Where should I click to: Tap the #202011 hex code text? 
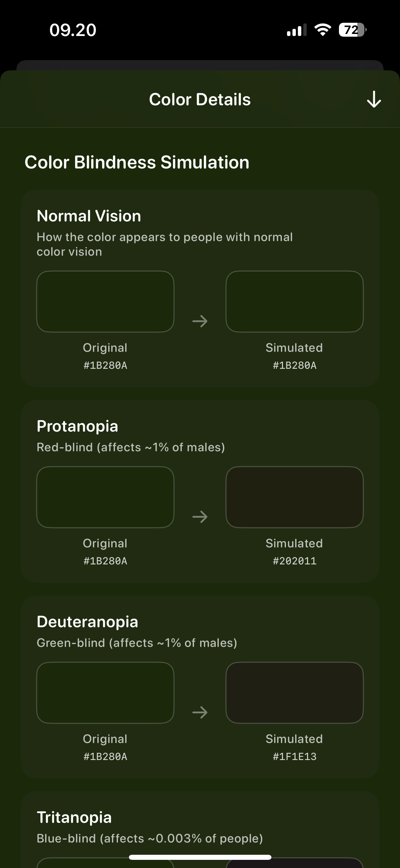(x=294, y=561)
